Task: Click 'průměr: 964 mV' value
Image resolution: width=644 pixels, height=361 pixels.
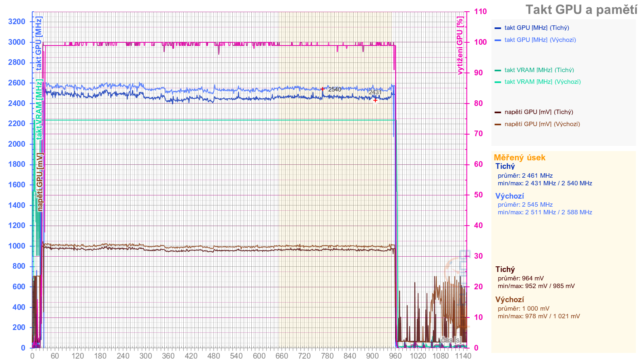Action: (x=521, y=278)
